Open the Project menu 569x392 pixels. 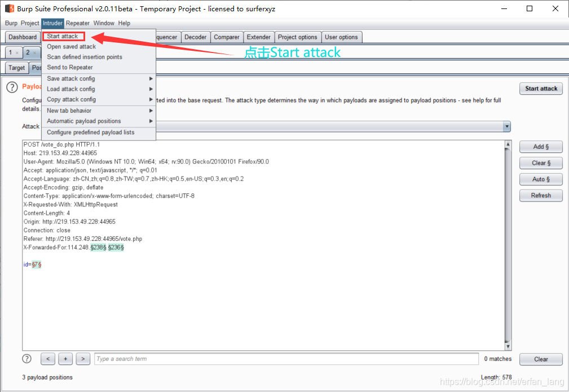30,23
